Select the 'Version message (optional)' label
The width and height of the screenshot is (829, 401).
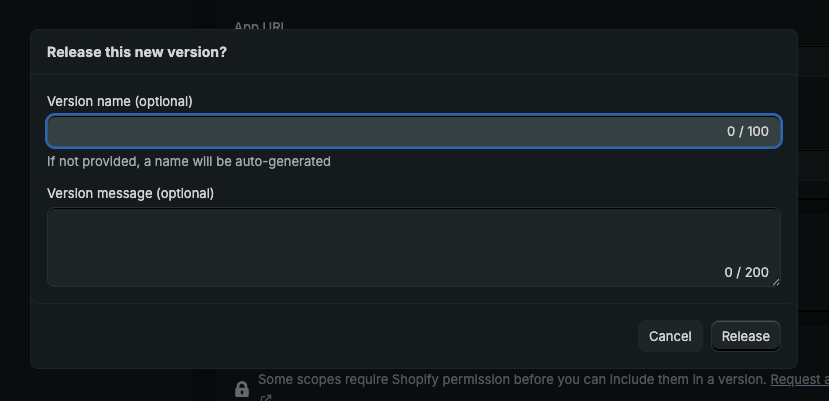[131, 192]
